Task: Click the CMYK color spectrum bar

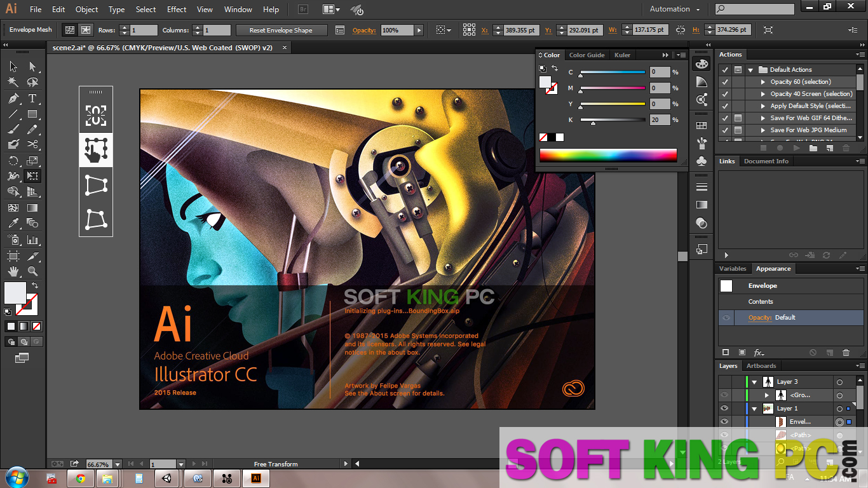Action: coord(607,155)
